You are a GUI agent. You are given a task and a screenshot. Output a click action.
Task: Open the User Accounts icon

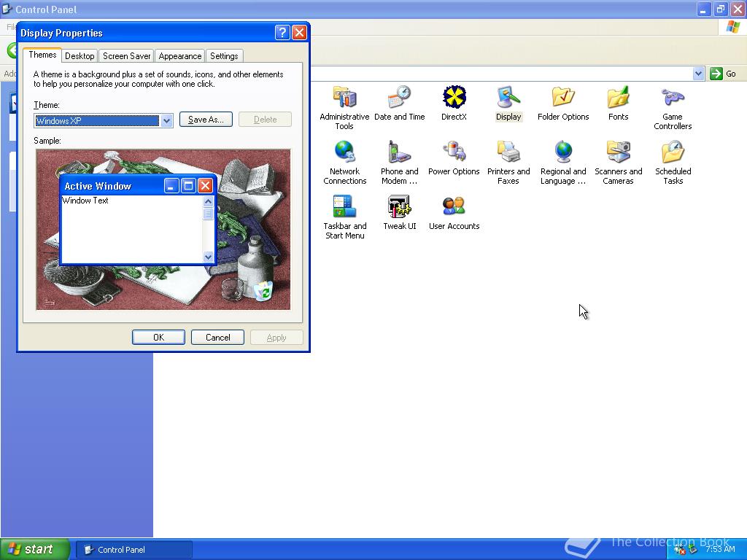(x=454, y=212)
